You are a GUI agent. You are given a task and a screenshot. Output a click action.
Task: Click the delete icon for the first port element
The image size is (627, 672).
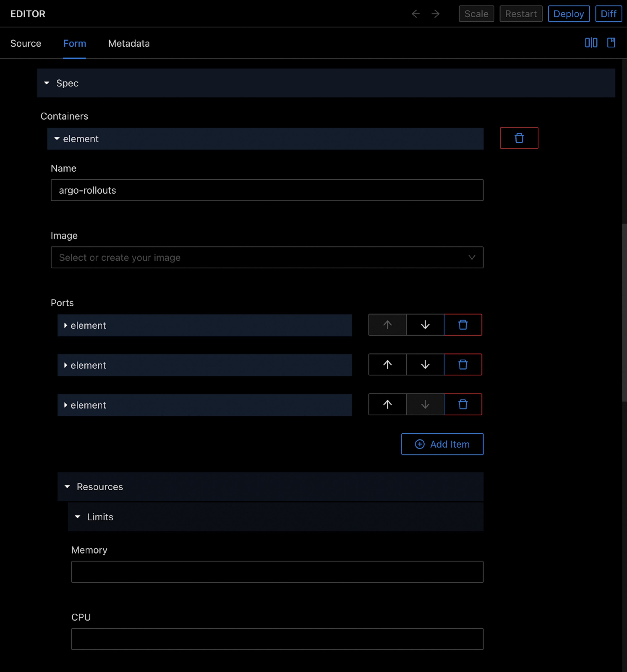point(463,325)
